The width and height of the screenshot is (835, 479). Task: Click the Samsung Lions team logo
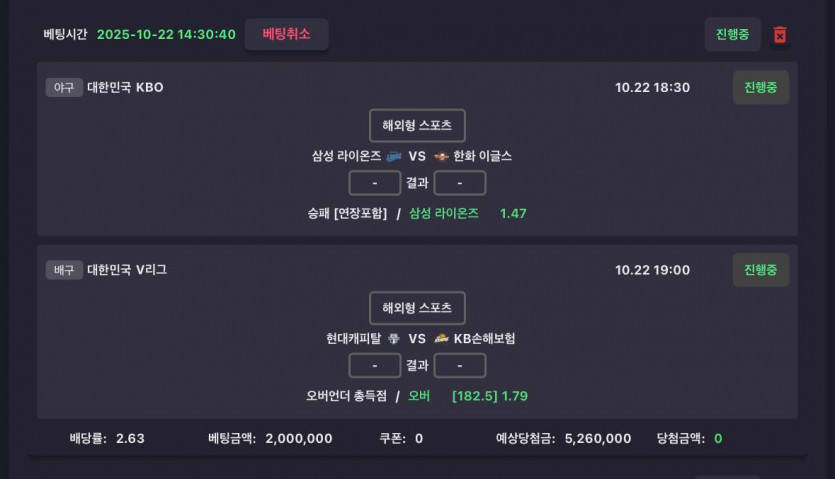393,156
